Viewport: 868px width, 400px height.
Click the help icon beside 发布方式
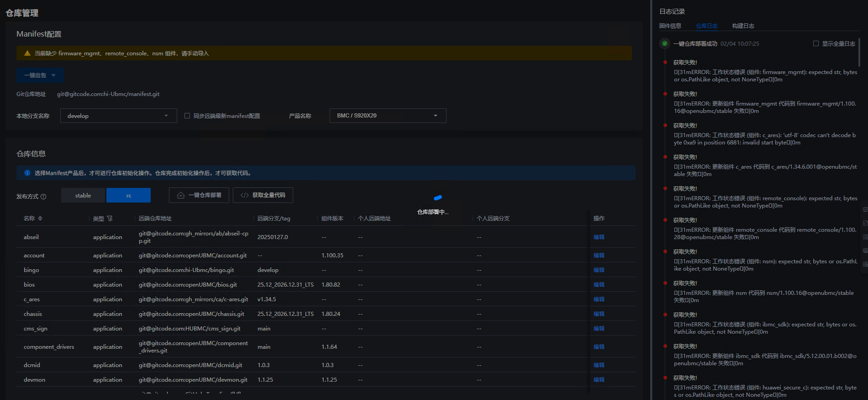coord(43,197)
